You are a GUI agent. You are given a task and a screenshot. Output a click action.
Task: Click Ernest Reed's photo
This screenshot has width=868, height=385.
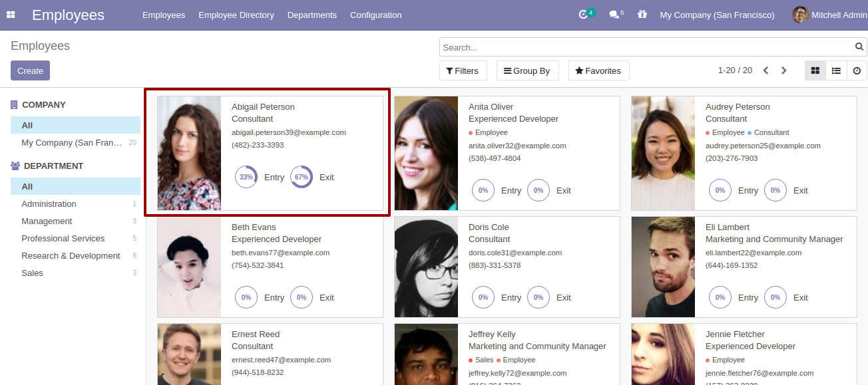189,354
